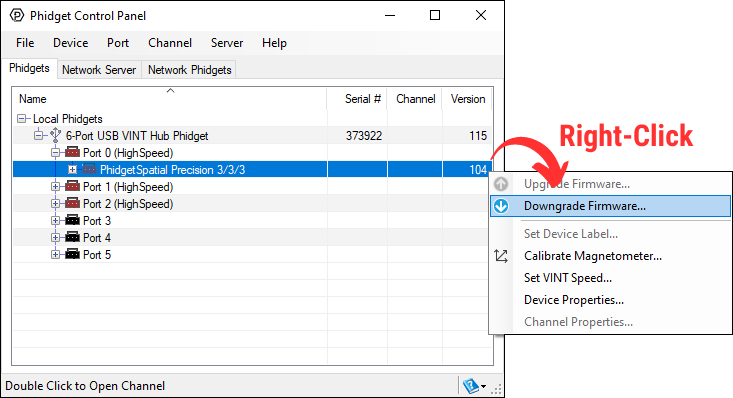733x398 pixels.
Task: Select the Port 4 row text
Action: tap(97, 238)
